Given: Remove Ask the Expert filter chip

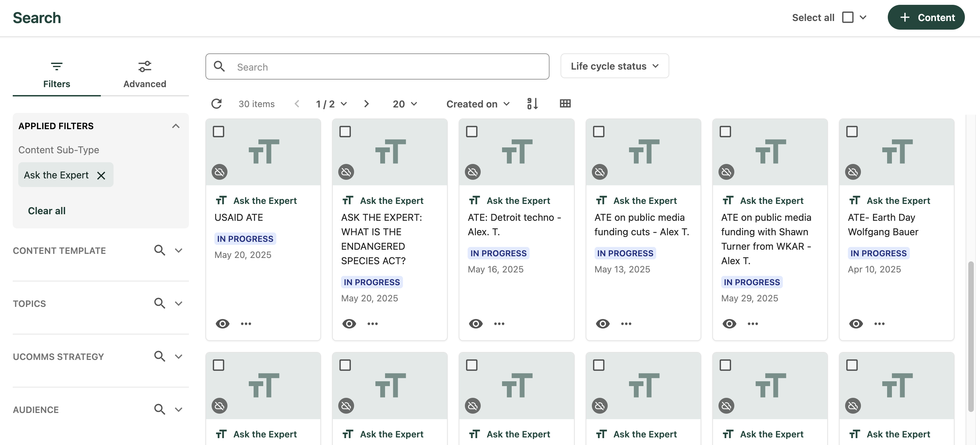Looking at the screenshot, I should 101,175.
